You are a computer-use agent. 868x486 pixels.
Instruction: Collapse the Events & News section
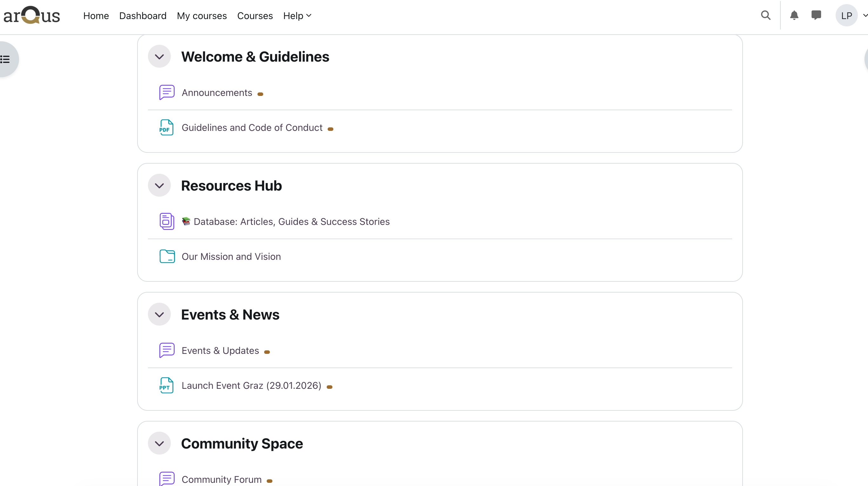159,314
